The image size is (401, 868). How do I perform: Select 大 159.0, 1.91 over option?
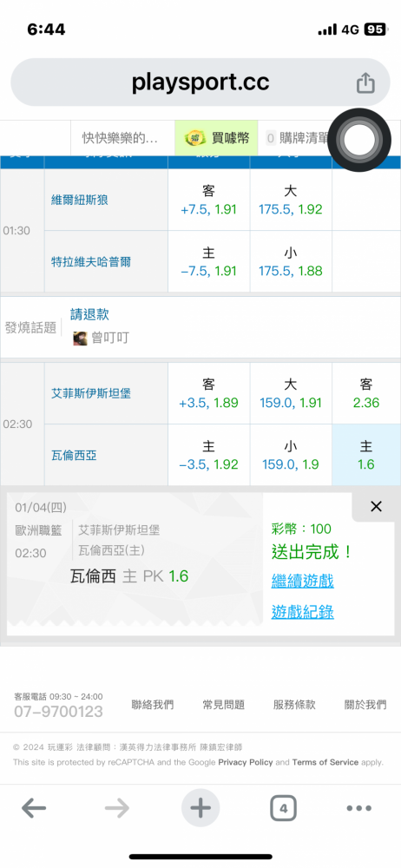coord(291,393)
